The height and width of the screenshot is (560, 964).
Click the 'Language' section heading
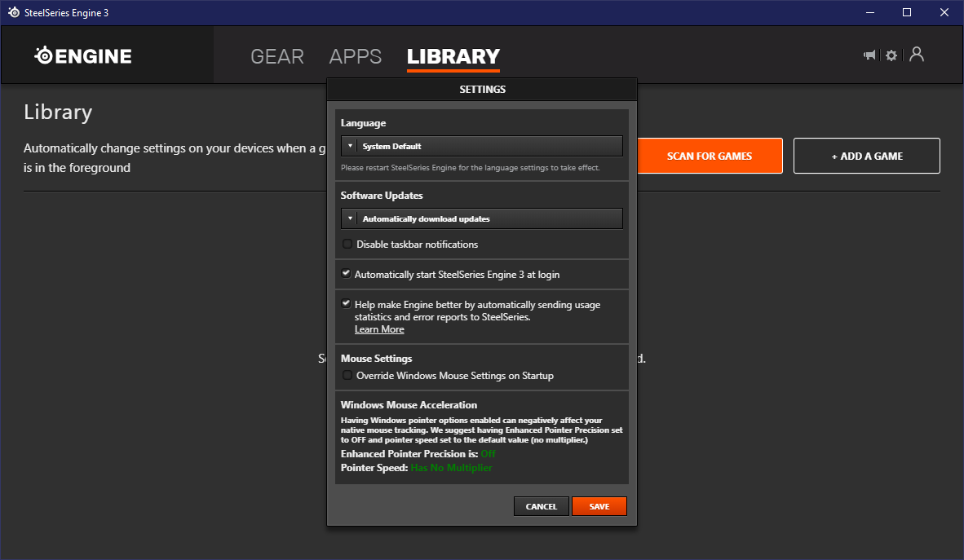click(364, 123)
